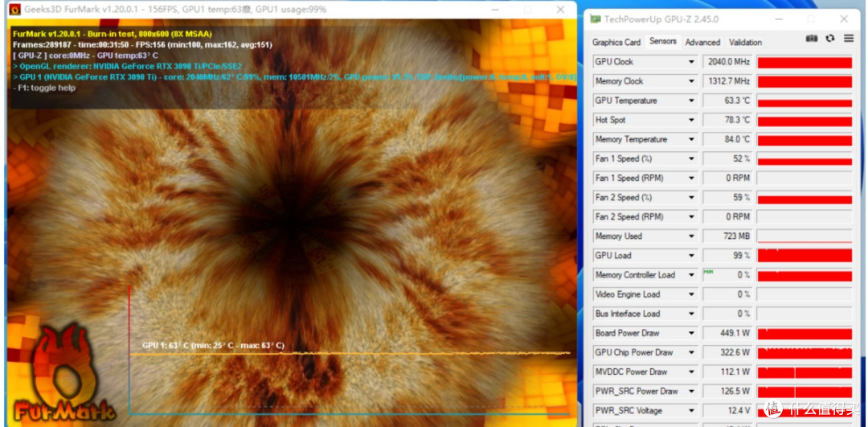Close the FurMark window
Viewport: 868px width, 427px height.
(560, 10)
